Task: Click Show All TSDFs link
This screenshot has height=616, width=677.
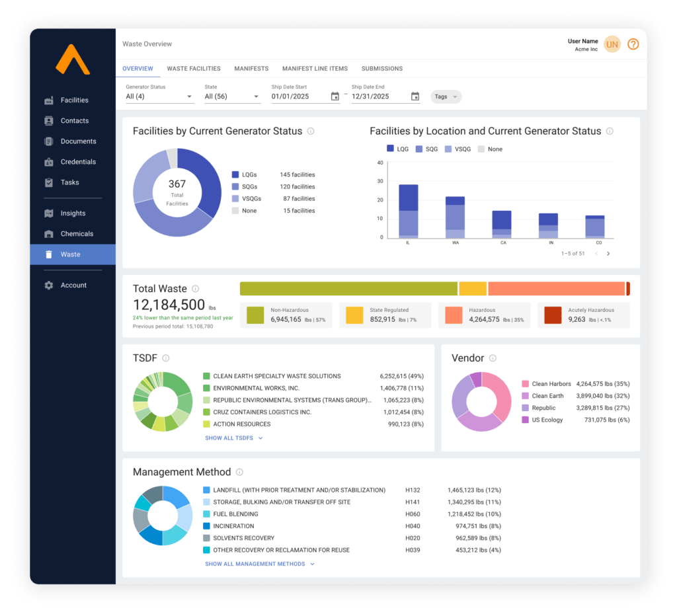Action: click(233, 438)
